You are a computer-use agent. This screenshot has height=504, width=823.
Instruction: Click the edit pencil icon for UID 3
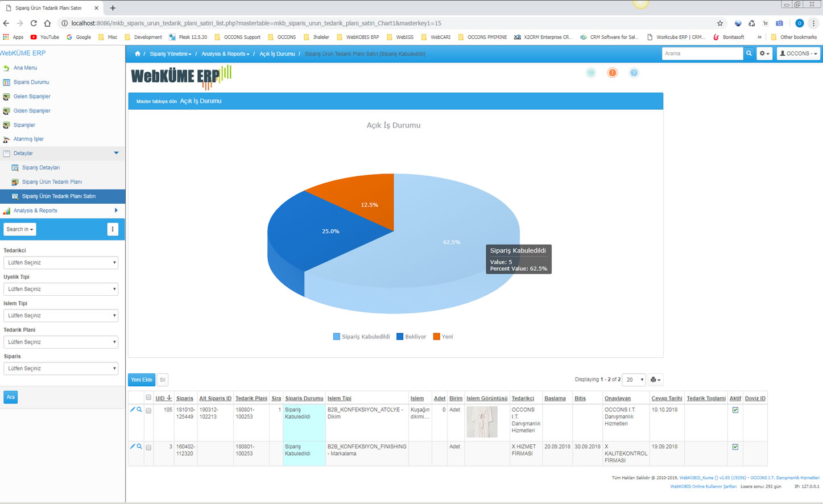133,447
